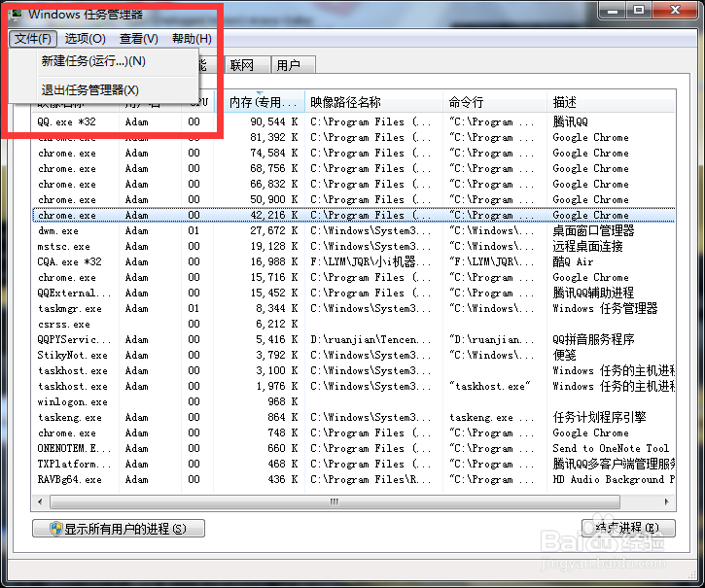Click the 酷Q Air description
Image resolution: width=705 pixels, height=588 pixels.
point(573,262)
